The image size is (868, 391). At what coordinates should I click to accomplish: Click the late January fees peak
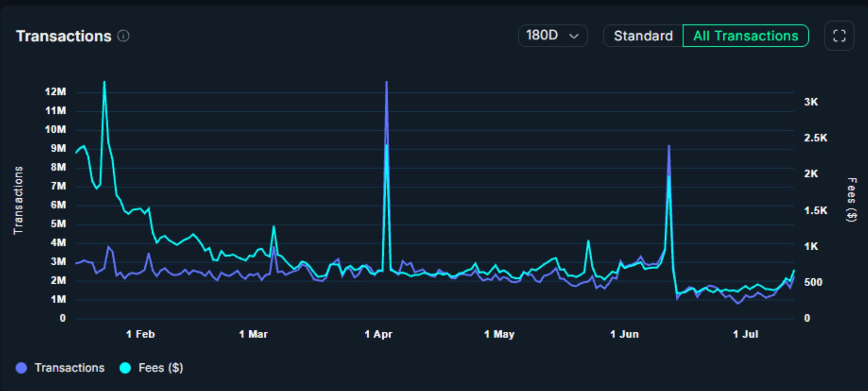[x=104, y=83]
